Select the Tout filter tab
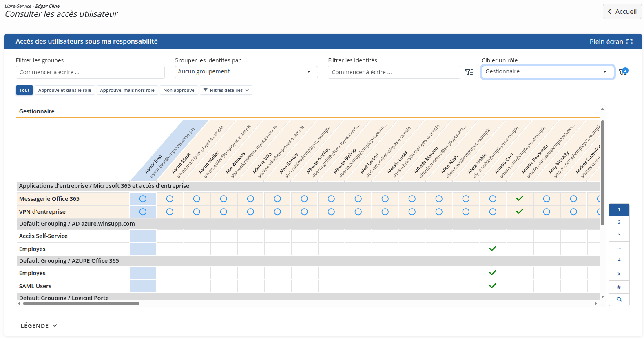Image resolution: width=644 pixels, height=338 pixels. point(24,90)
